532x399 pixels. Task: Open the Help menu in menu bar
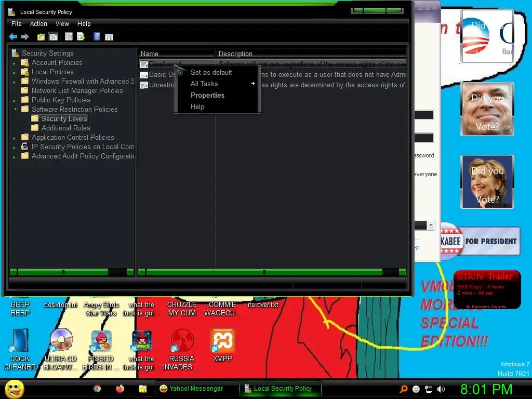click(x=84, y=24)
